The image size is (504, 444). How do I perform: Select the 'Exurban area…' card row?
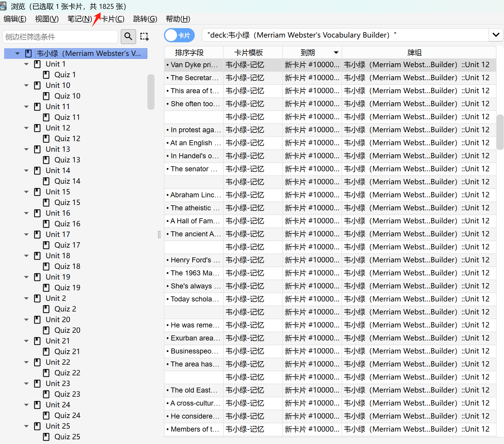(x=330, y=338)
